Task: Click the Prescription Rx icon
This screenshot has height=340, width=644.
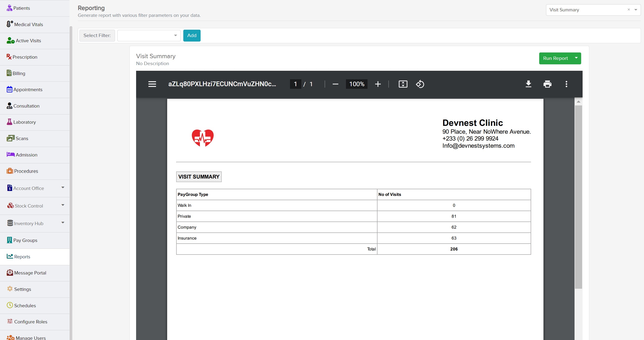Action: pos(9,57)
